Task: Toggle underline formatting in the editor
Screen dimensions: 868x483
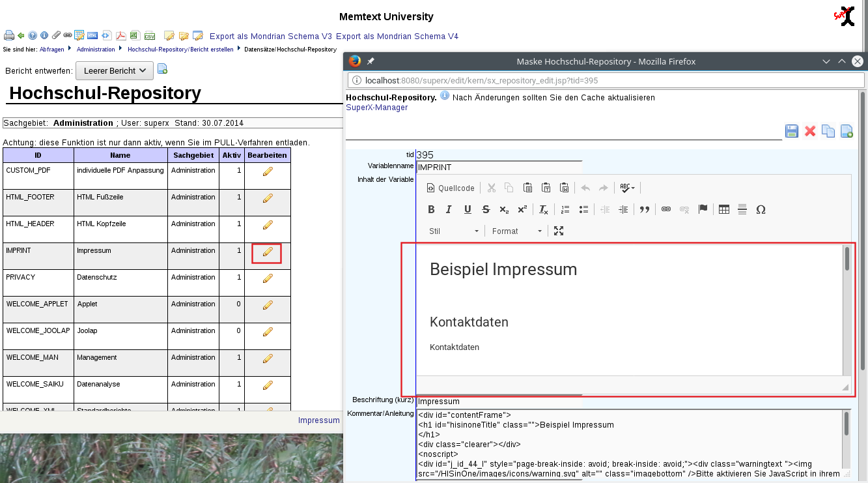Action: pos(468,209)
